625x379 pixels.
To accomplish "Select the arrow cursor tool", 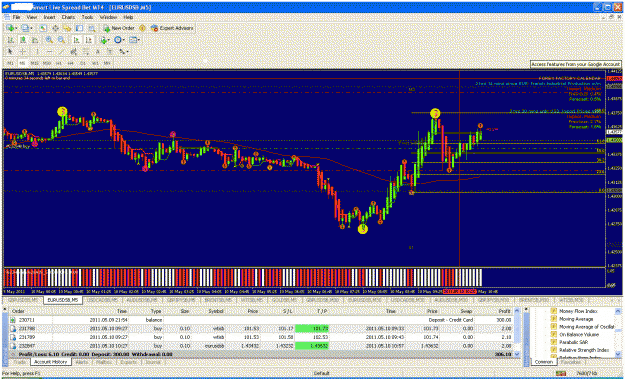I will (10, 51).
